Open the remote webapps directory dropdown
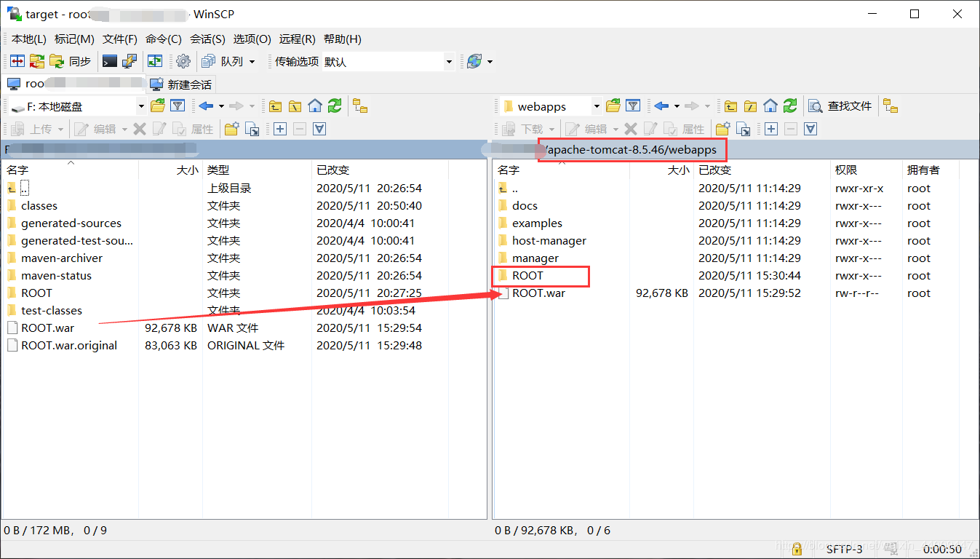980x559 pixels. point(596,106)
